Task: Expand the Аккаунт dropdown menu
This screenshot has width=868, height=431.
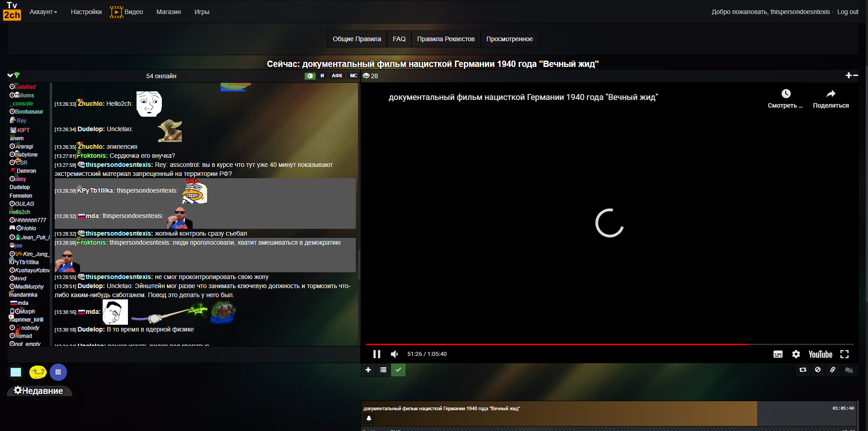Action: (x=43, y=12)
